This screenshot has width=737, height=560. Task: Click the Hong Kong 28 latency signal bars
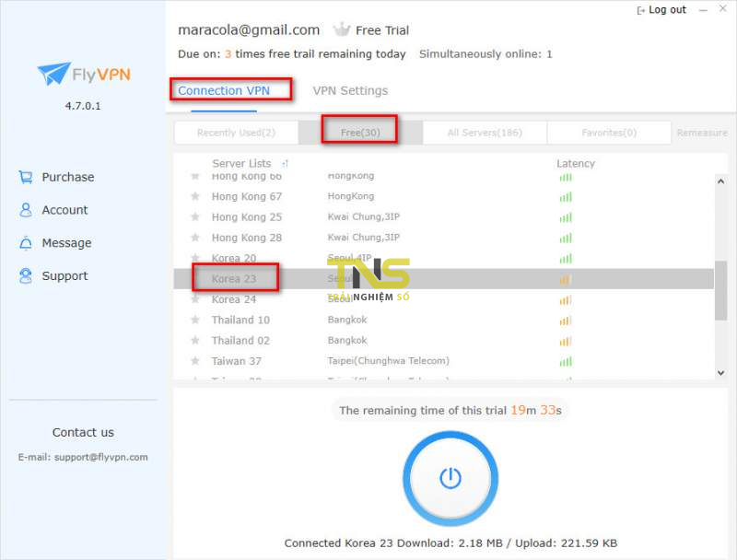(566, 239)
